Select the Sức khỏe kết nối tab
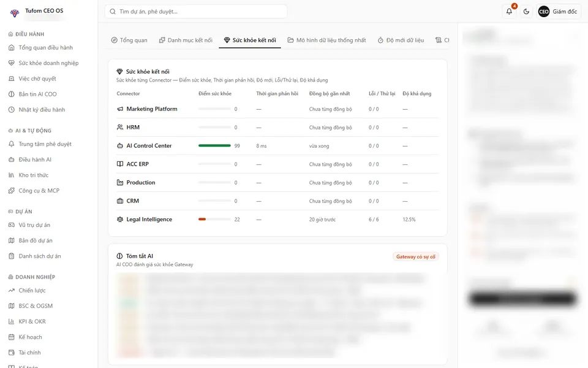Viewport: 588px width, 368px height. tap(250, 40)
